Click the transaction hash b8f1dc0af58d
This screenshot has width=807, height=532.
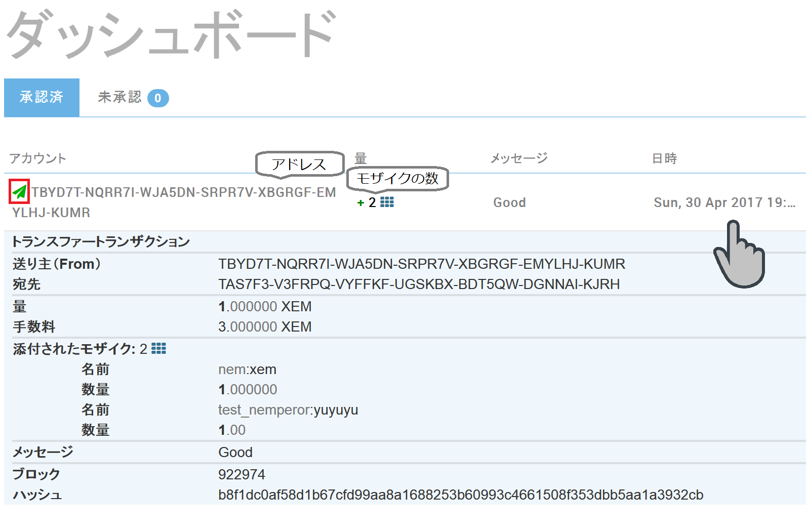click(461, 495)
